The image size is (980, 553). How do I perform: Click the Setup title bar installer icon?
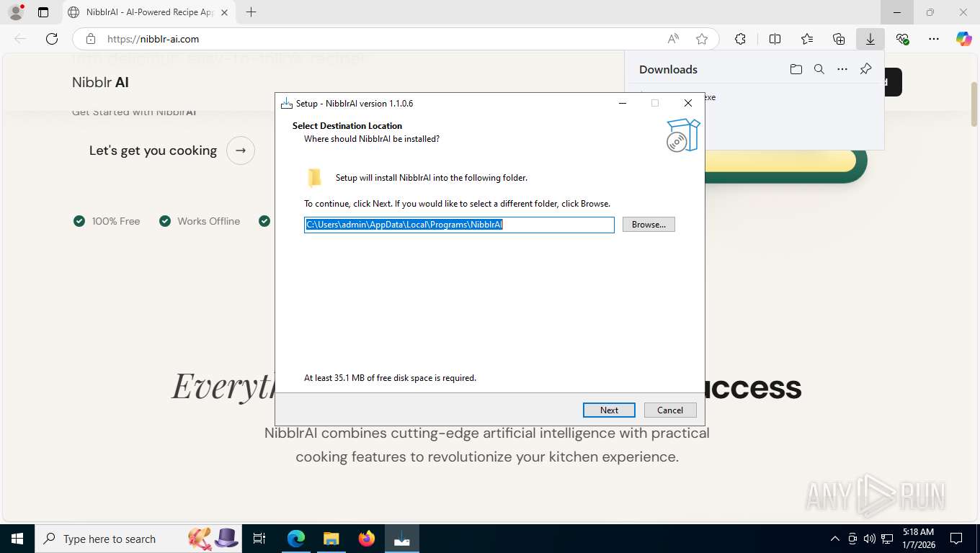pos(287,103)
